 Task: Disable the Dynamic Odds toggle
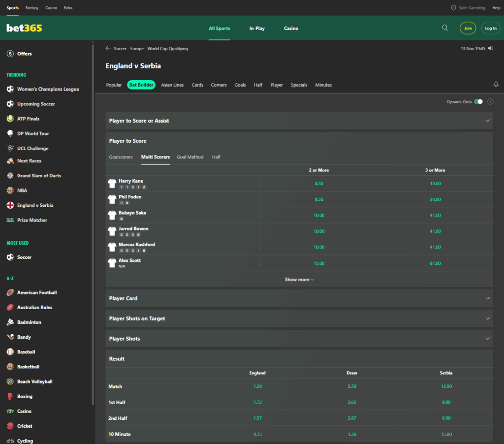(x=478, y=101)
